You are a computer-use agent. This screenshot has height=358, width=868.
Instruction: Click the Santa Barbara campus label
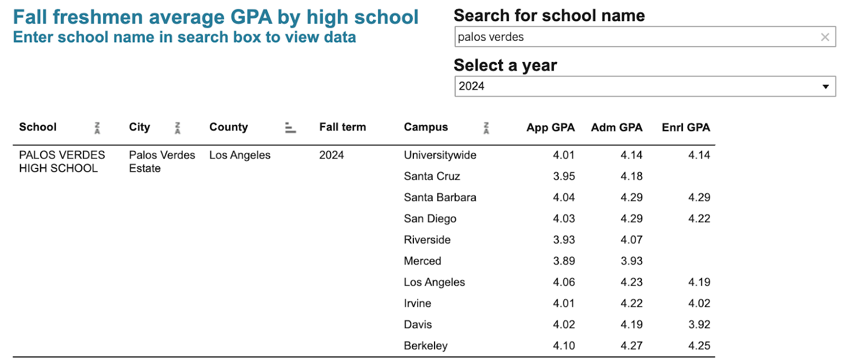[x=440, y=198]
